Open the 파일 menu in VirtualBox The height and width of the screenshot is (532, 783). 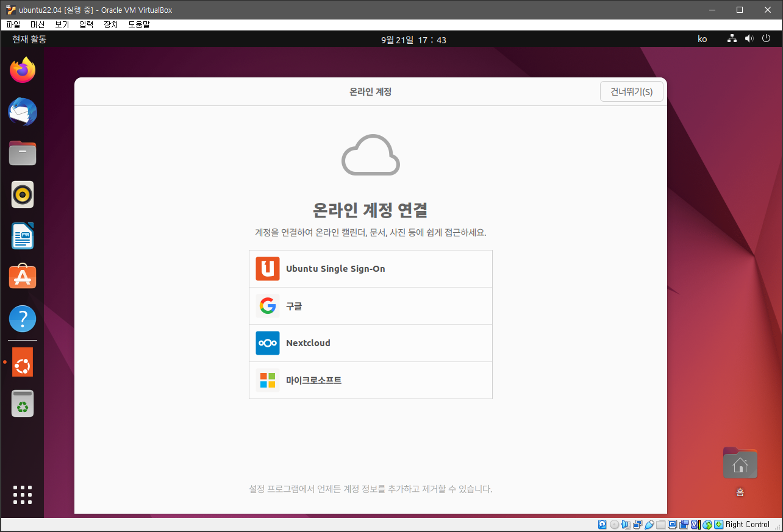click(x=13, y=25)
